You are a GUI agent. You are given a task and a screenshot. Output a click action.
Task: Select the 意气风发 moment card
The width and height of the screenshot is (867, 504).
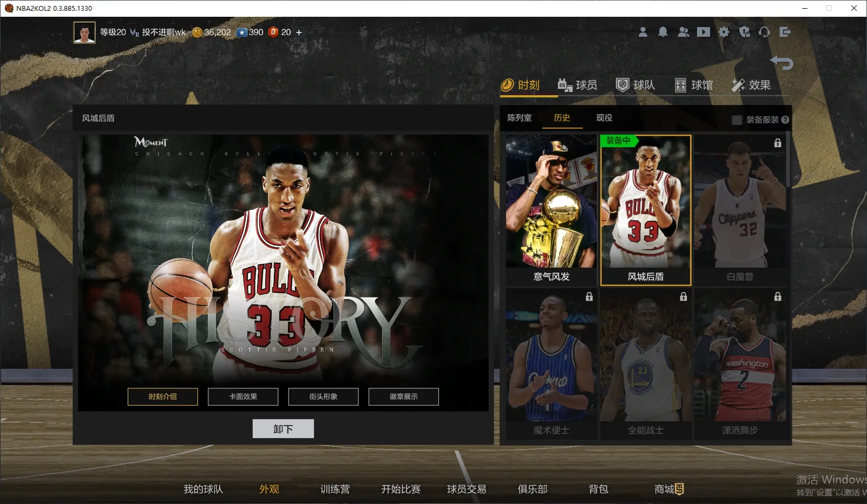551,210
